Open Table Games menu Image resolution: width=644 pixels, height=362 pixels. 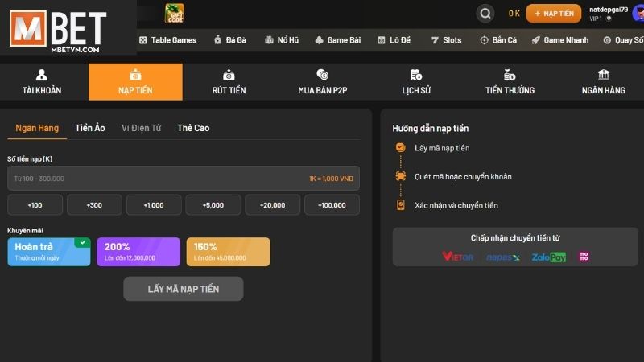[x=167, y=40]
